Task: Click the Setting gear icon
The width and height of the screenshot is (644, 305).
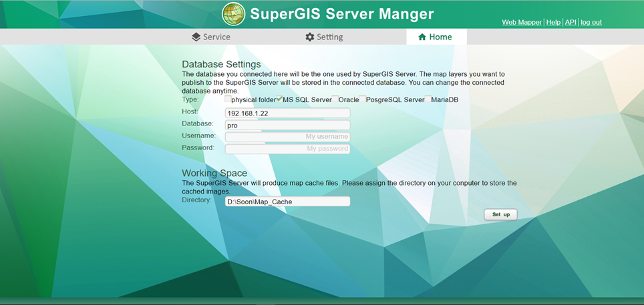Action: click(310, 37)
